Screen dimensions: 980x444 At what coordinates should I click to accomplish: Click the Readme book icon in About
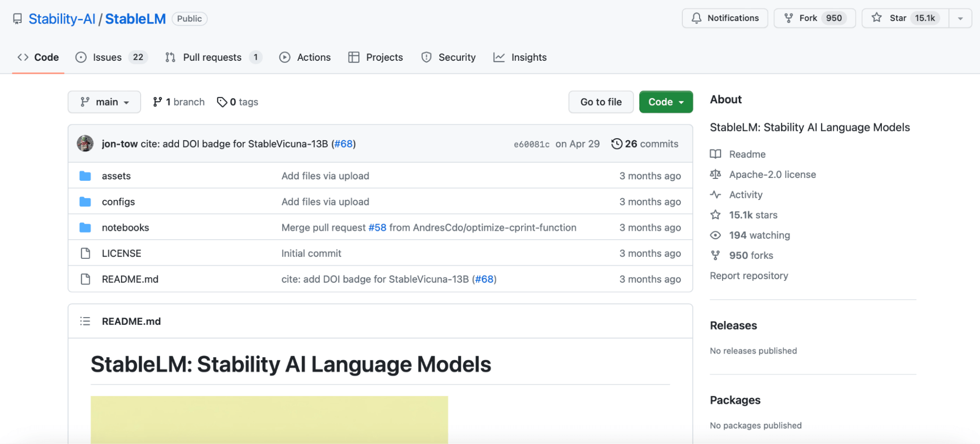(x=715, y=154)
